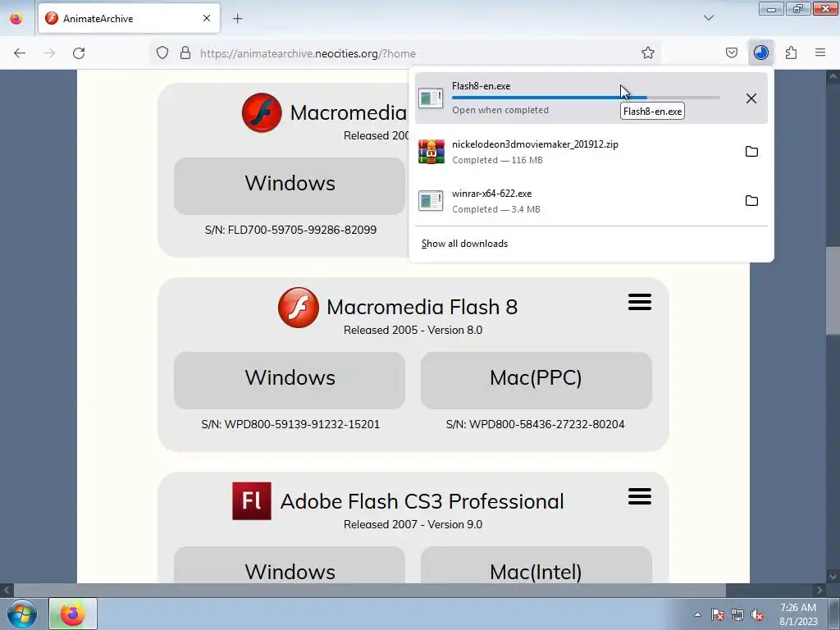
Task: Open the tracking protection shield icon
Action: (162, 53)
